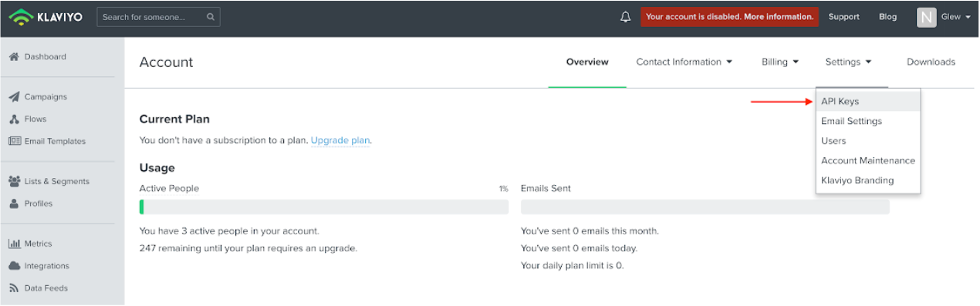Click the Klaviyo logo
The height and width of the screenshot is (306, 980).
point(46,17)
